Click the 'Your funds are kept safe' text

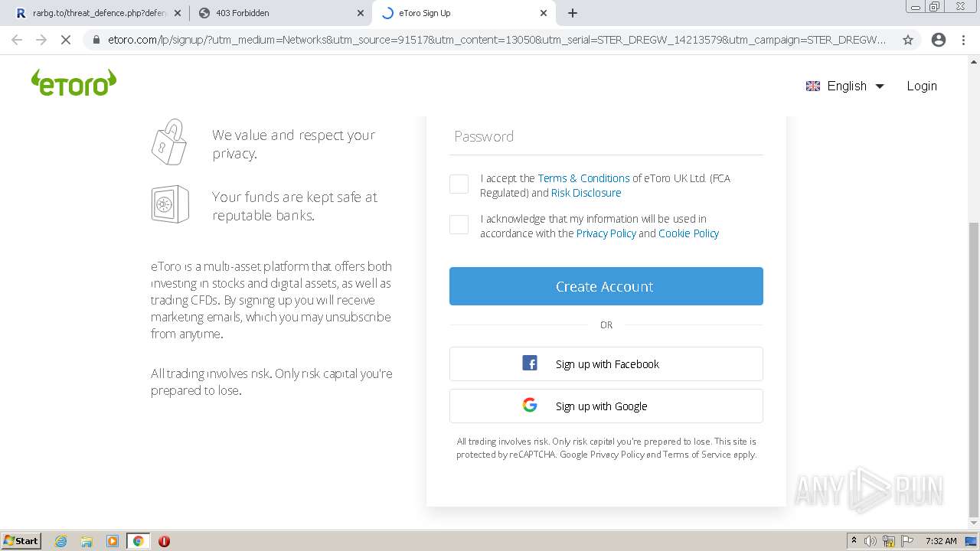[295, 206]
